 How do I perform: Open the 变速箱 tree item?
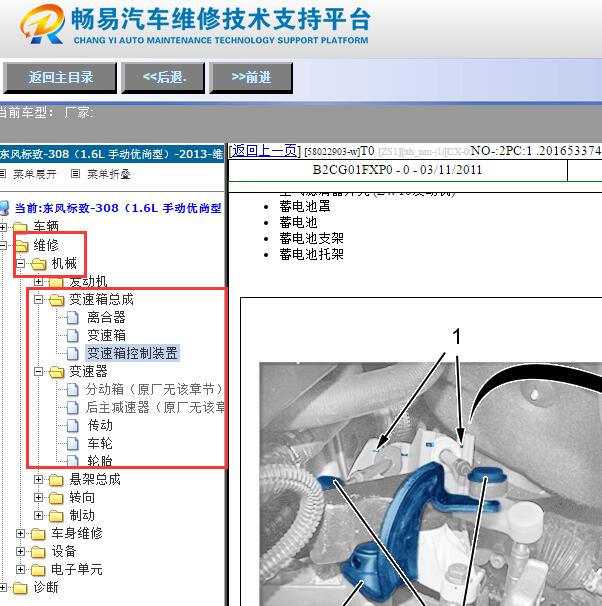106,335
